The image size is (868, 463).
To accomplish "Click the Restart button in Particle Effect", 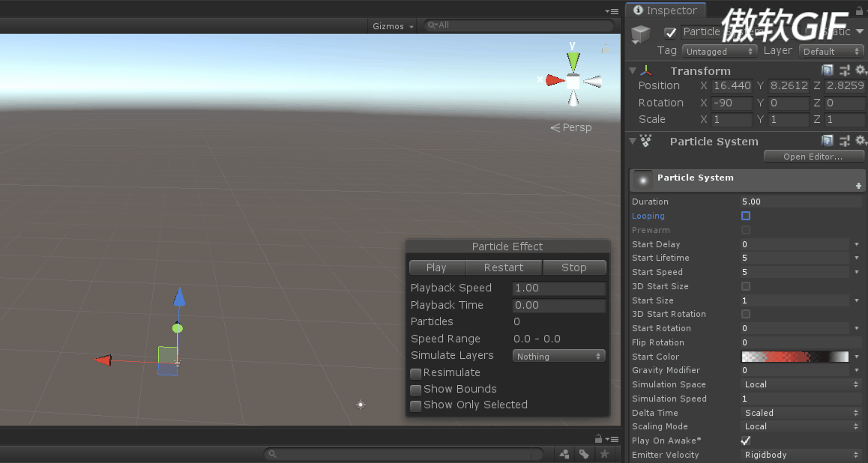I will [x=504, y=267].
